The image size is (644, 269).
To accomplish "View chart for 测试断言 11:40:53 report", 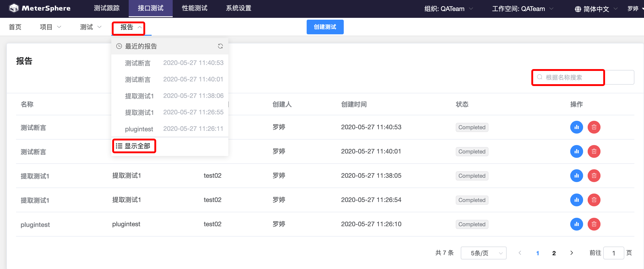I will tap(576, 127).
